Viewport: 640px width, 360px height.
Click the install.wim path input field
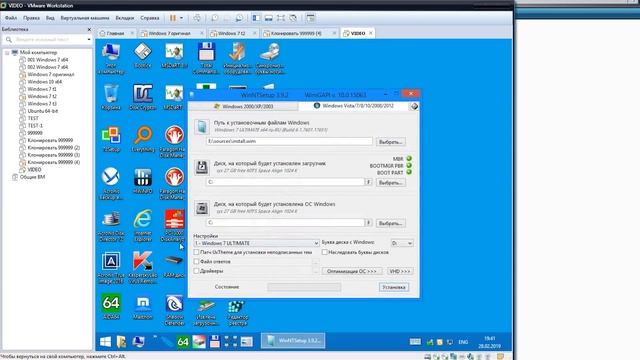point(289,141)
